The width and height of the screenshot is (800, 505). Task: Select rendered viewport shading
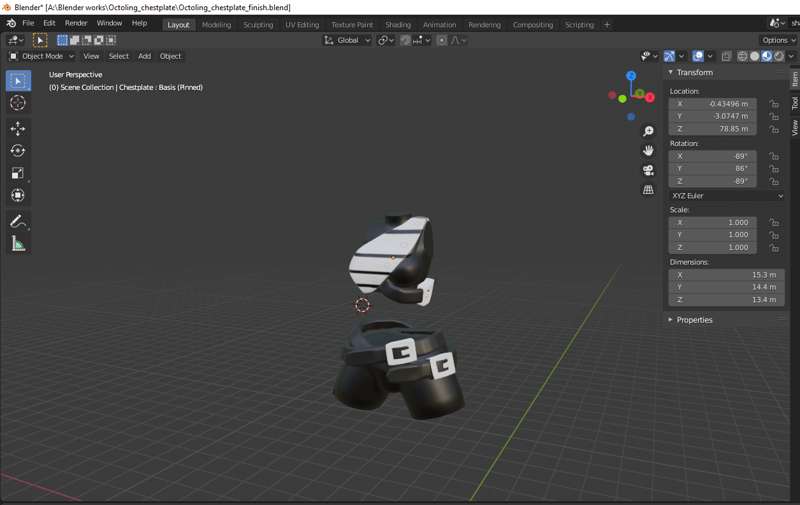779,56
